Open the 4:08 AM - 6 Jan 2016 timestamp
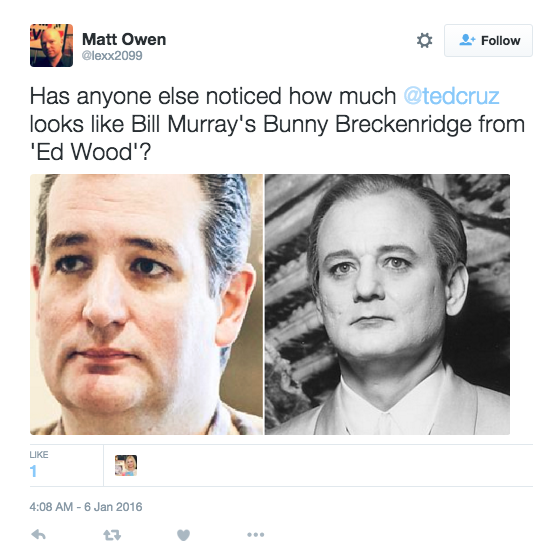 (x=86, y=507)
